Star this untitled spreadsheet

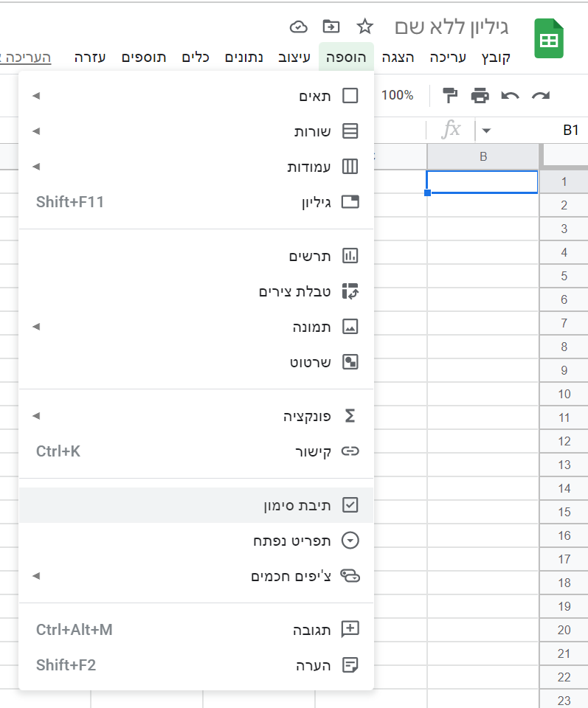click(364, 27)
